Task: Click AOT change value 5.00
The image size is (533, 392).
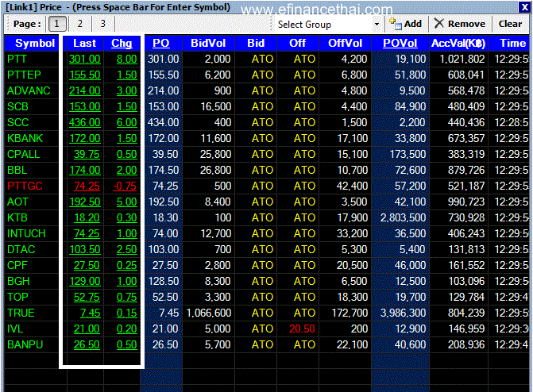Action: point(127,202)
